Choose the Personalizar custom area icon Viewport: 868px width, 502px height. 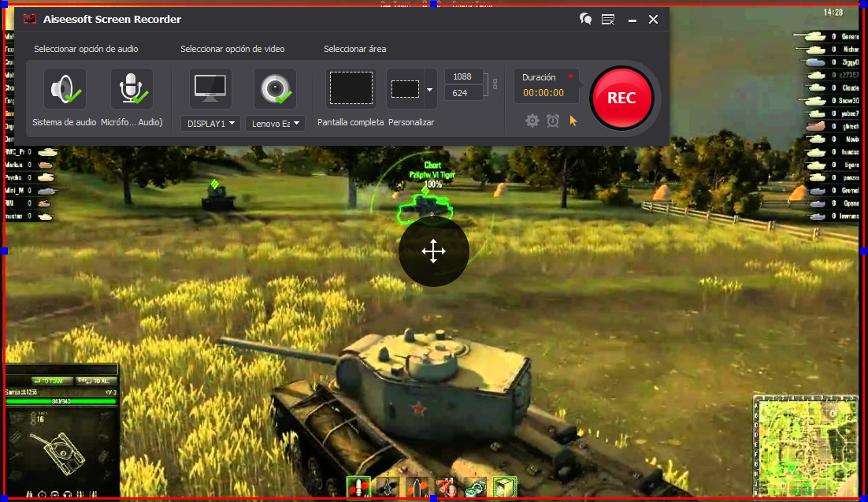405,88
